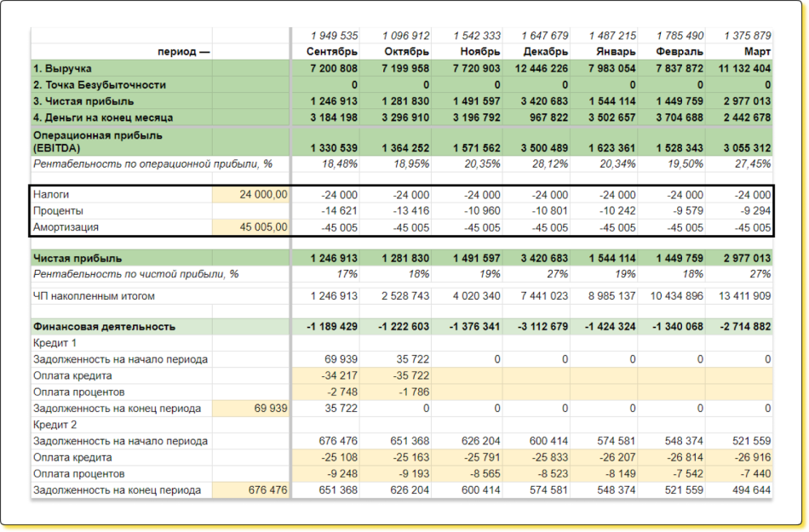Select Кредит 2 payment -26 916
The height and width of the screenshot is (532, 809).
753,457
